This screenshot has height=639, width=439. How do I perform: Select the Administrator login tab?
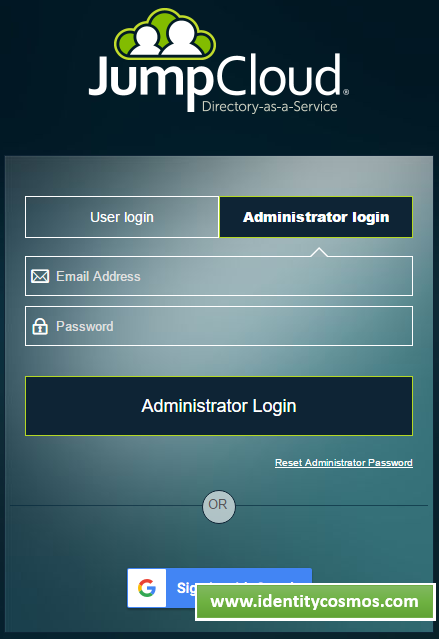pyautogui.click(x=316, y=217)
